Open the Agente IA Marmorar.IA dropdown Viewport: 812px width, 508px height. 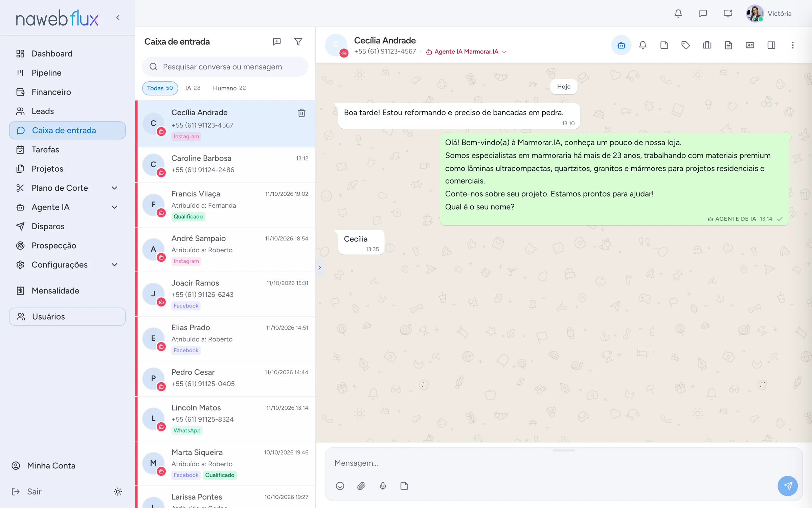point(466,52)
